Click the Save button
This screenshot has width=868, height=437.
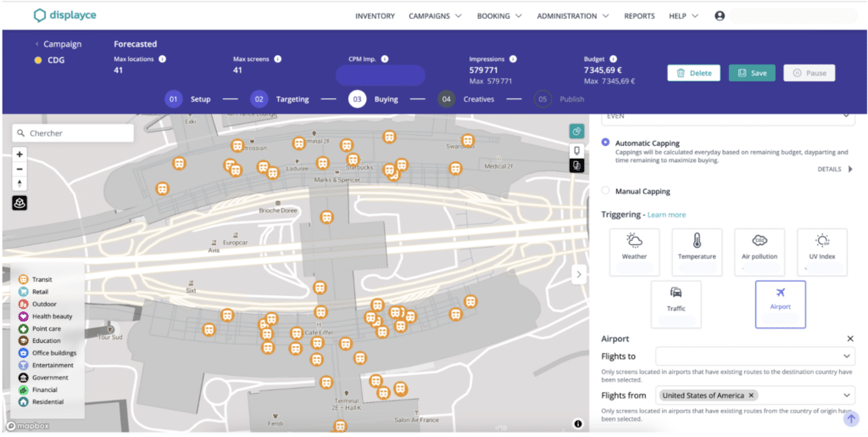pos(752,73)
